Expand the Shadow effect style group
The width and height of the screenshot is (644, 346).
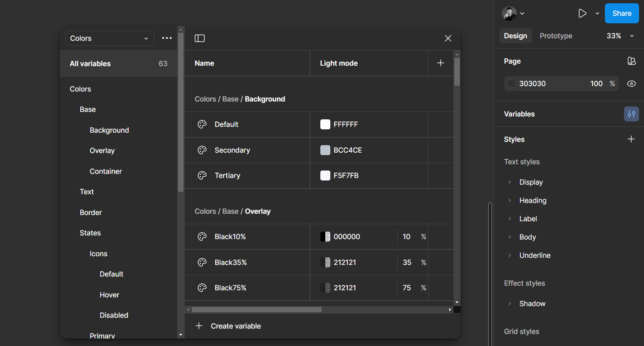click(510, 304)
